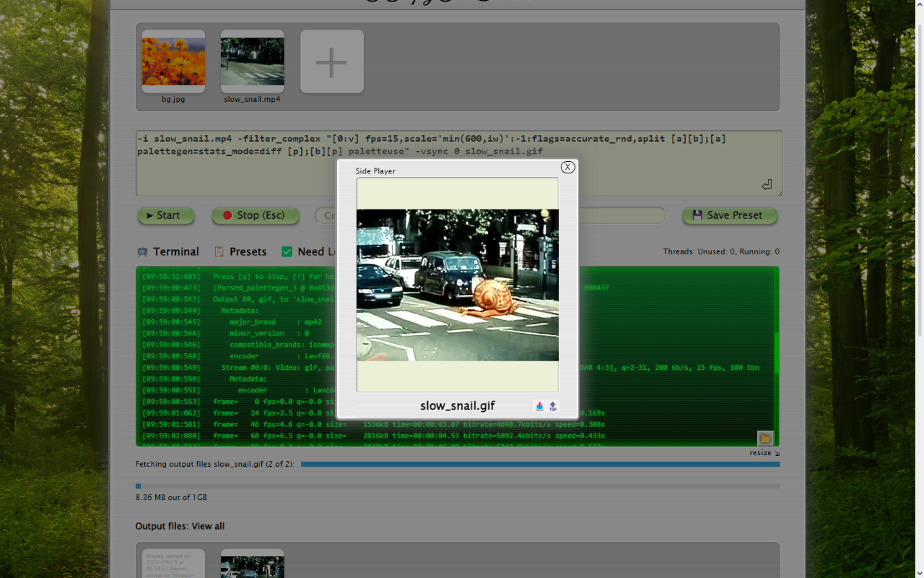
Task: Expand the terminal with the resize control
Action: pos(761,452)
